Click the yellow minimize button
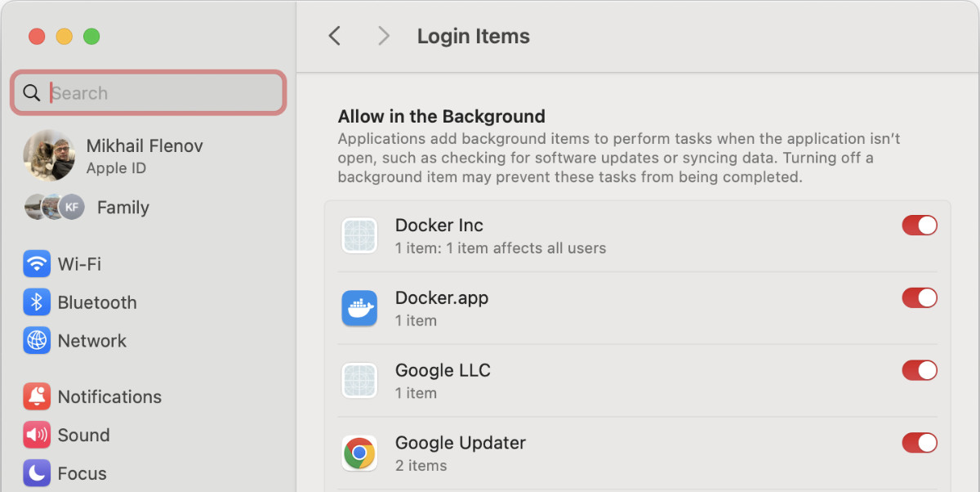Image resolution: width=980 pixels, height=492 pixels. click(x=65, y=37)
